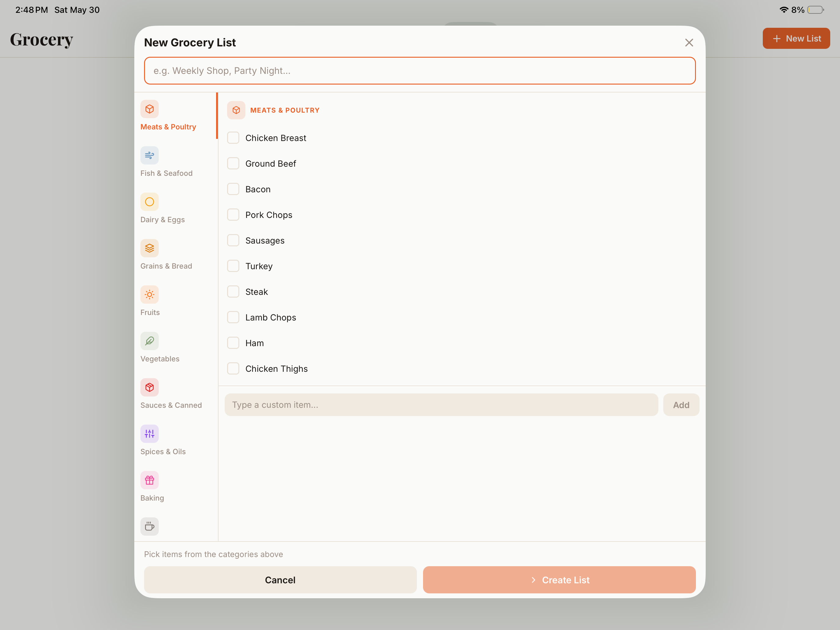Image resolution: width=840 pixels, height=630 pixels.
Task: Check the Chicken Breast checkbox
Action: click(233, 138)
